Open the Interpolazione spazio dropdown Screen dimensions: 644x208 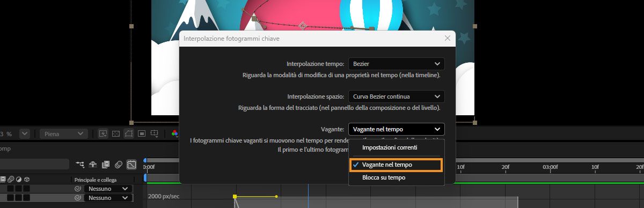tap(397, 96)
